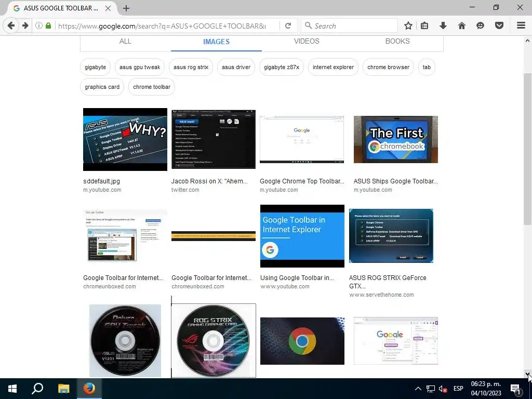Image resolution: width=532 pixels, height=399 pixels.
Task: Open sddefault.jpg result title
Action: coord(101,181)
